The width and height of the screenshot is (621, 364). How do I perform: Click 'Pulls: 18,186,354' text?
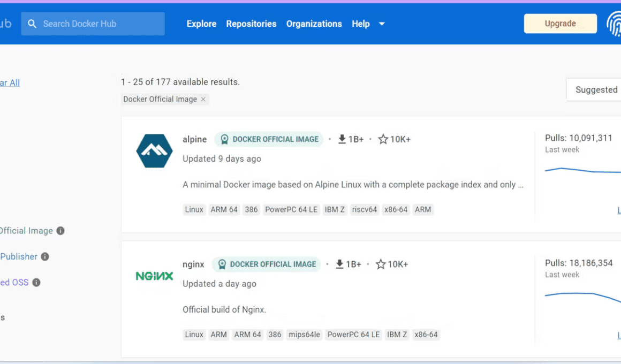pos(579,263)
